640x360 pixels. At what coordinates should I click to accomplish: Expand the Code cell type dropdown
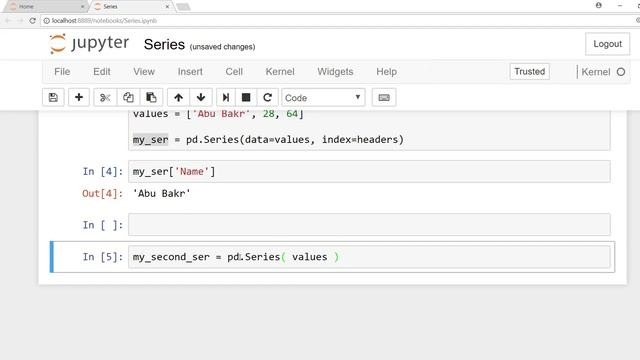pos(323,98)
